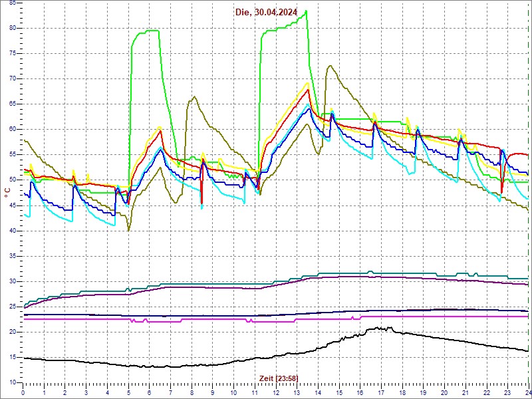Click hour 3 on the time axis
The width and height of the screenshot is (532, 399).
[x=86, y=392]
